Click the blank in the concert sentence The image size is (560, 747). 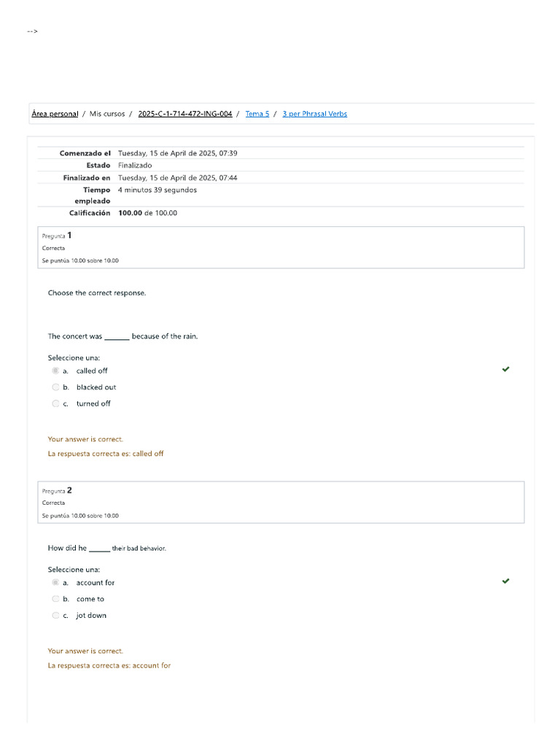[117, 336]
